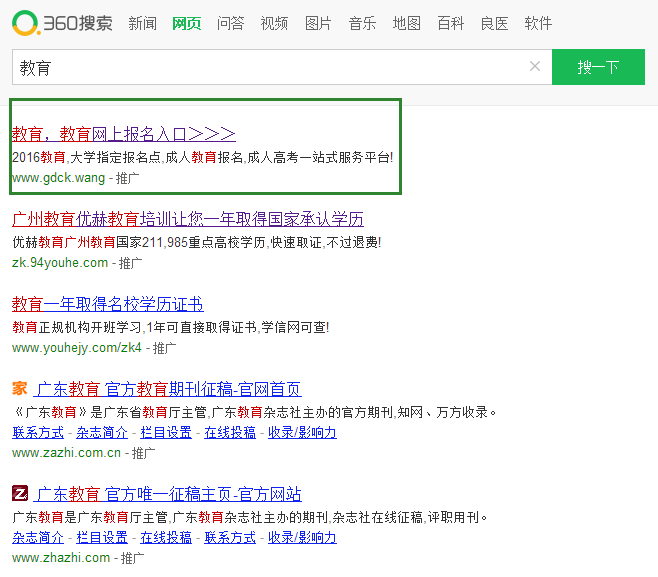Viewport: 658px width, 577px height.
Task: Open the 百科 tab
Action: [x=450, y=23]
